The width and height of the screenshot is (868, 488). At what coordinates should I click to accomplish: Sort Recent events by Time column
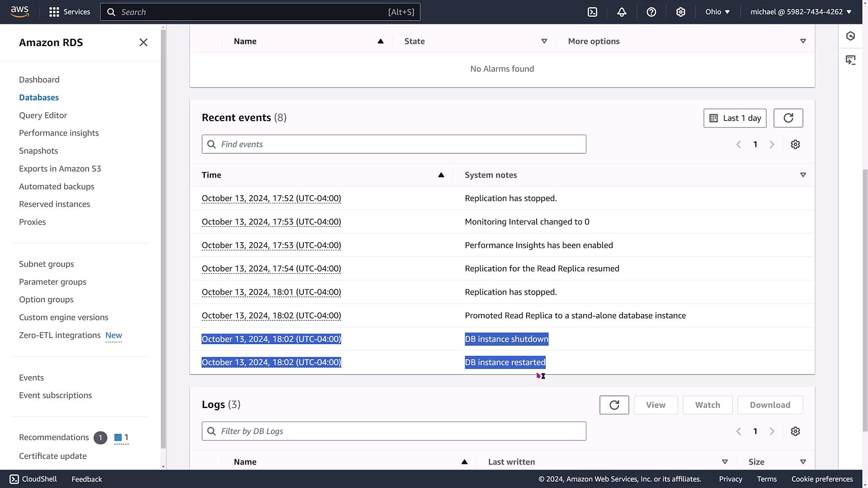coord(441,175)
